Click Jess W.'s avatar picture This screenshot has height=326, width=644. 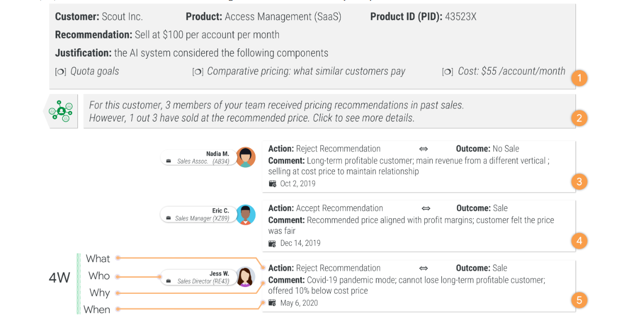(246, 277)
